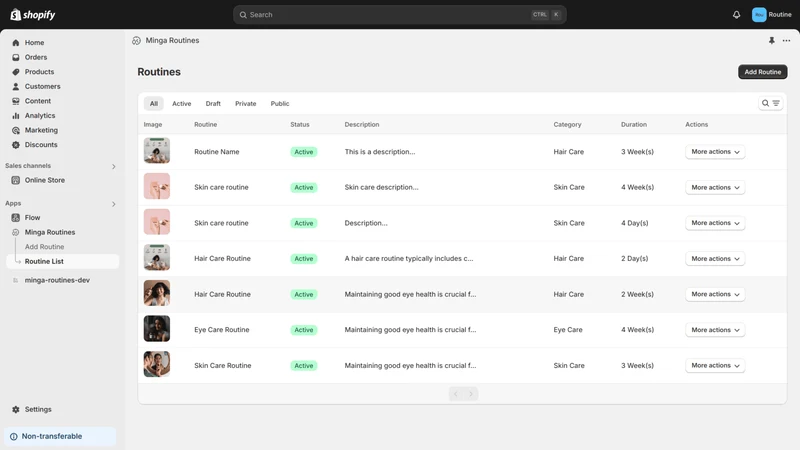
Task: Click the 'Eye Care Routine' name cell
Action: tap(221, 330)
